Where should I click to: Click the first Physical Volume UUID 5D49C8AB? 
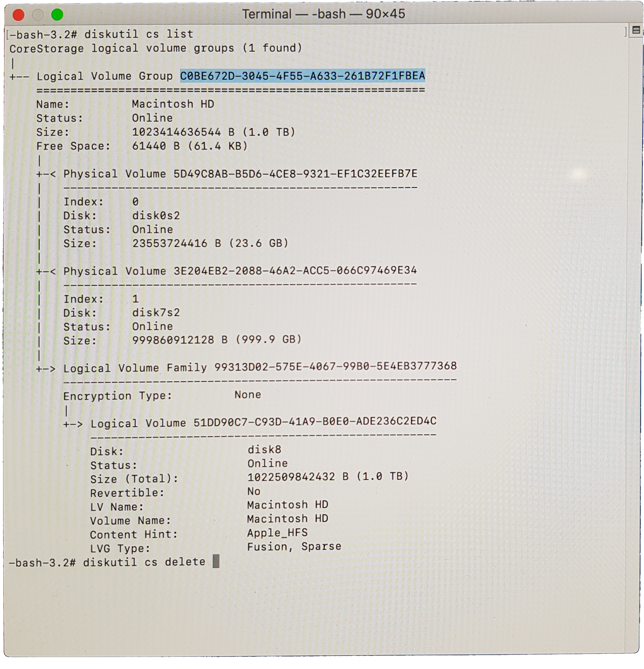tap(295, 174)
